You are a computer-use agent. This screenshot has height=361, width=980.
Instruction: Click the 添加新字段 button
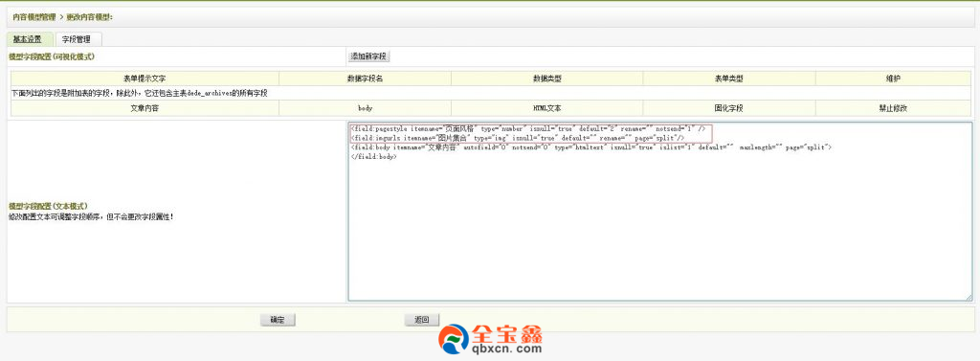[x=368, y=56]
